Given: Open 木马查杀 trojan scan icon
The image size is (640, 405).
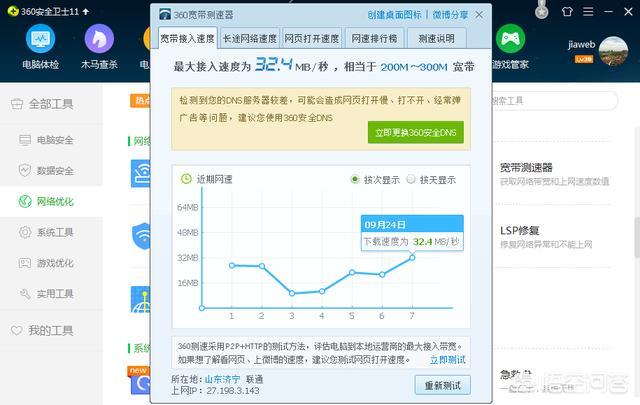Looking at the screenshot, I should 99,47.
